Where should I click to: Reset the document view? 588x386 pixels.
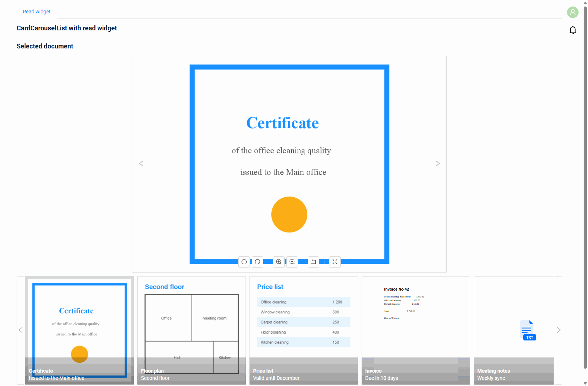(x=314, y=262)
